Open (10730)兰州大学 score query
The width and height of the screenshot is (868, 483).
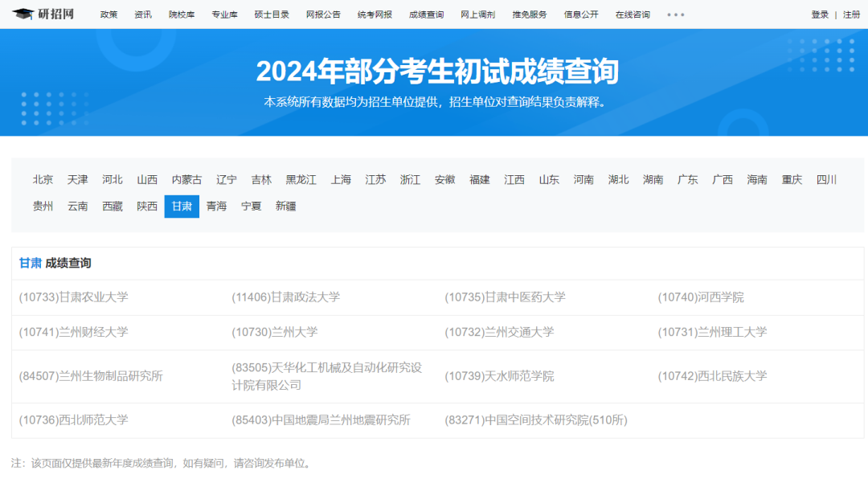coord(275,332)
